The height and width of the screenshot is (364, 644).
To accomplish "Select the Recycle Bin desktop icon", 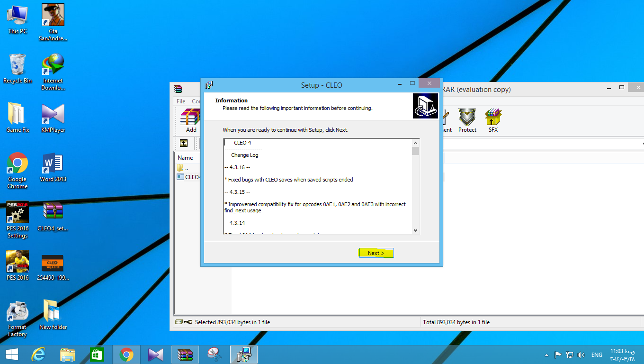I will pos(18,69).
